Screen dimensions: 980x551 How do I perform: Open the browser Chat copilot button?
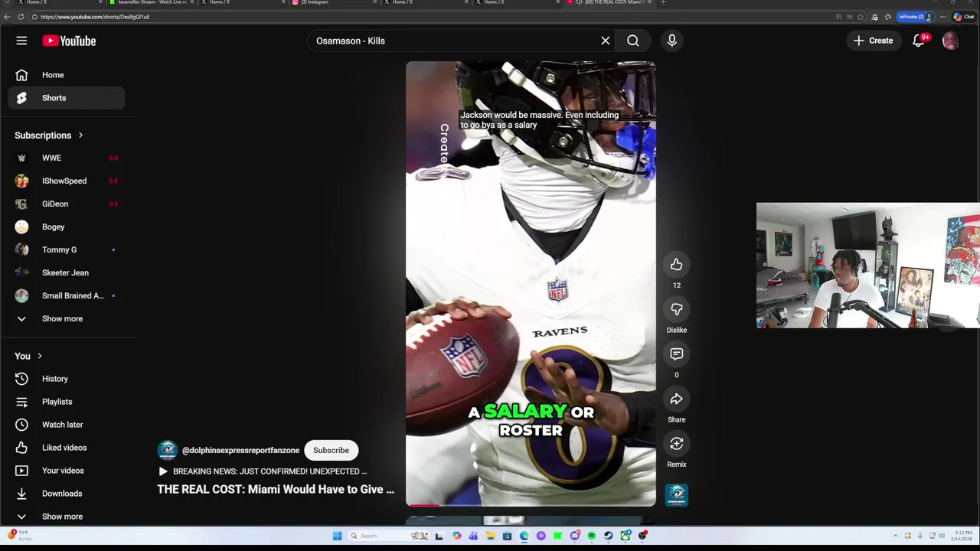963,17
